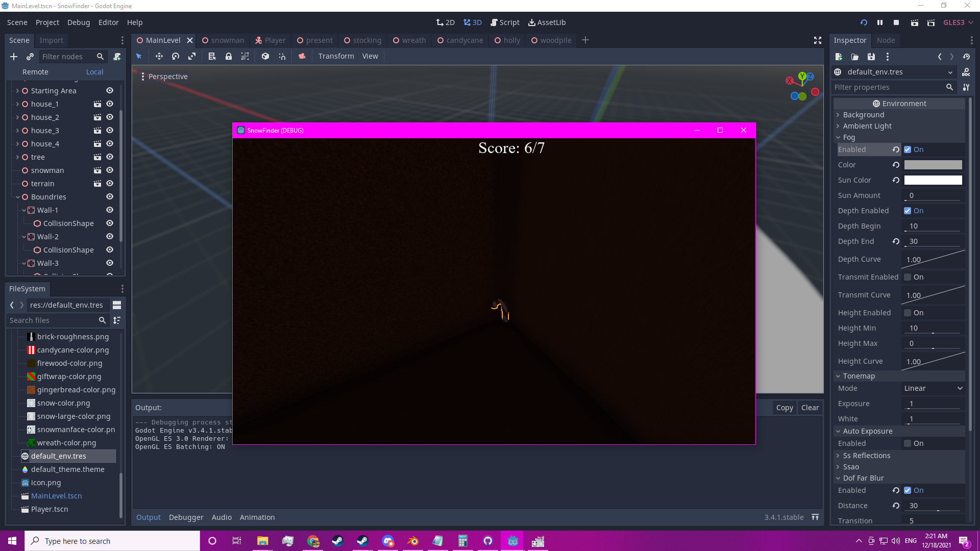
Task: Toggle distraction-free mode icon in viewport corner
Action: (817, 40)
